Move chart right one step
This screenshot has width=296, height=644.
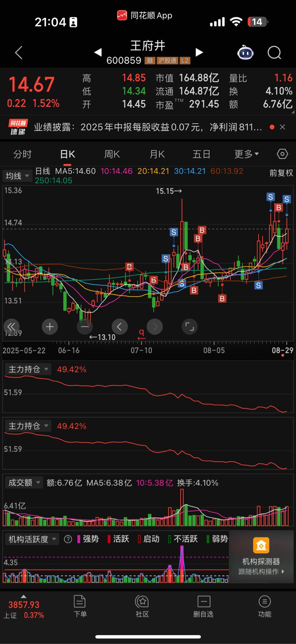pyautogui.click(x=155, y=327)
